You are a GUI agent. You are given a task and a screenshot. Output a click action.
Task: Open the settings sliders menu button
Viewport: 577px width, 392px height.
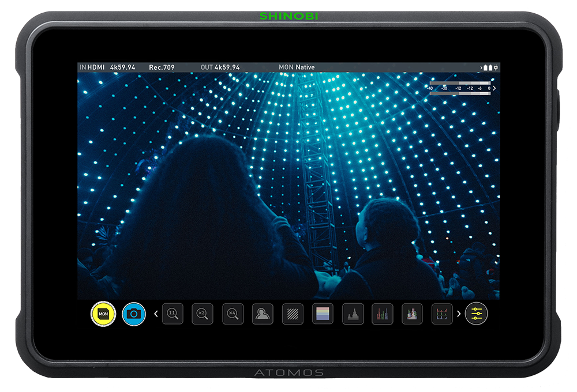pyautogui.click(x=476, y=314)
